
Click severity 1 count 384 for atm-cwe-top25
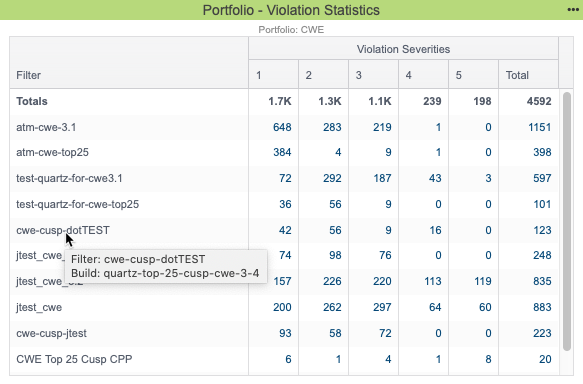coord(282,152)
